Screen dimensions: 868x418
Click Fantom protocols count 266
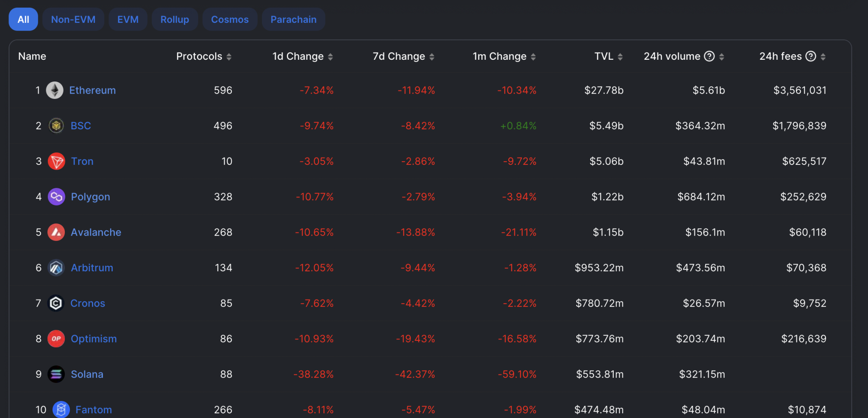tap(223, 410)
